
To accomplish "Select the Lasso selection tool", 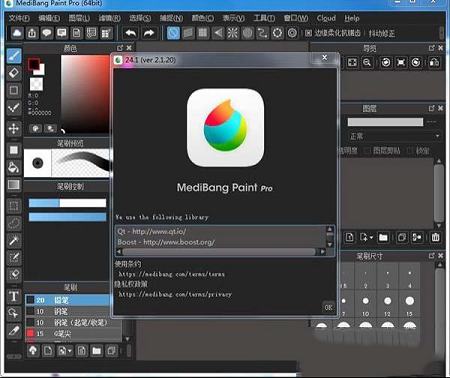I will [14, 223].
